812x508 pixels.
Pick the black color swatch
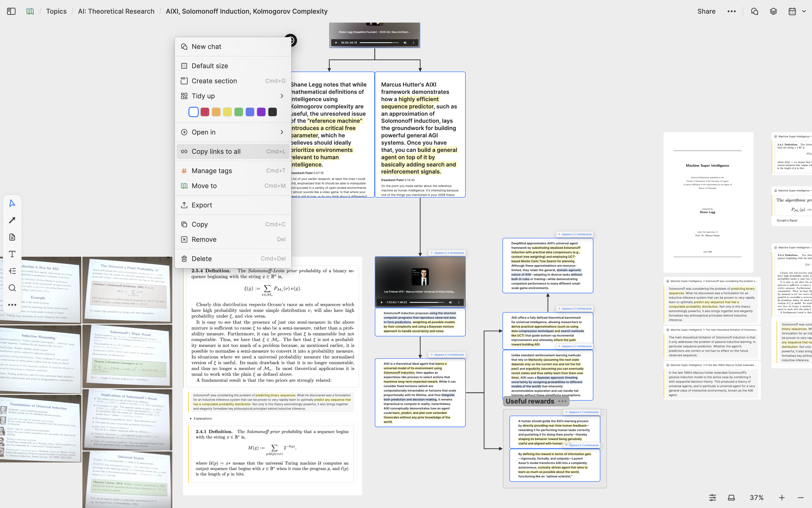pos(273,112)
